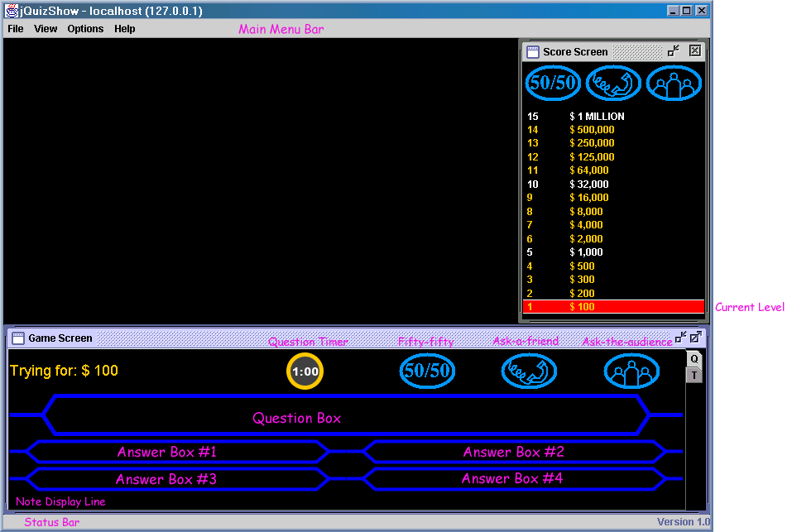Image resolution: width=792 pixels, height=532 pixels.
Task: Click the phone icon in Score Screen
Action: coord(613,83)
